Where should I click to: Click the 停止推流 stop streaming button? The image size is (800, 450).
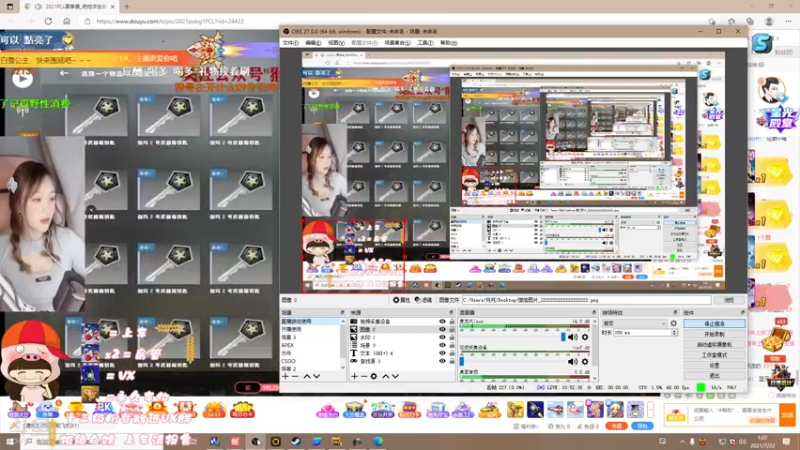[x=714, y=323]
